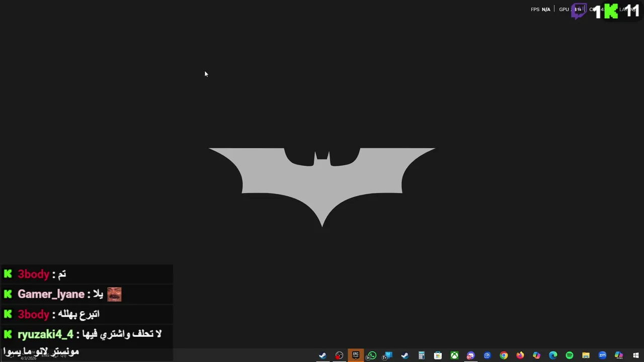Viewport: 644px width, 362px height.
Task: Click the Windows Start button
Action: click(636, 355)
